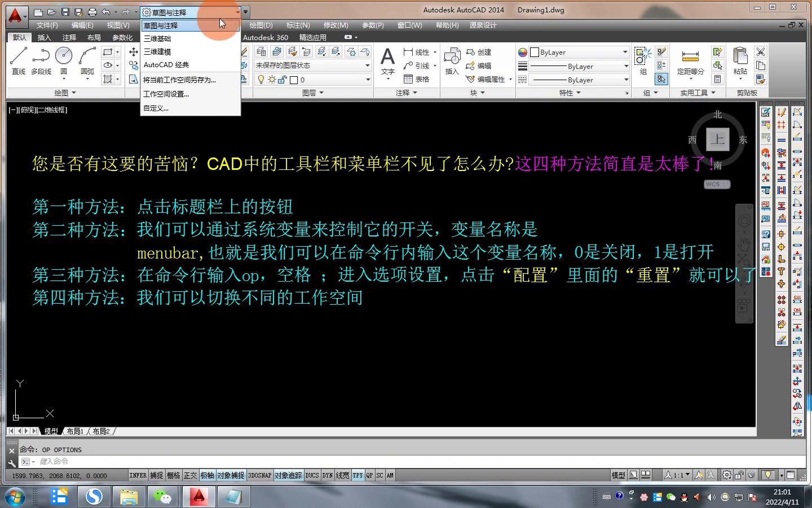Image resolution: width=812 pixels, height=508 pixels.
Task: Expand the 未保存的图层状态 layer state dropdown
Action: click(367, 65)
